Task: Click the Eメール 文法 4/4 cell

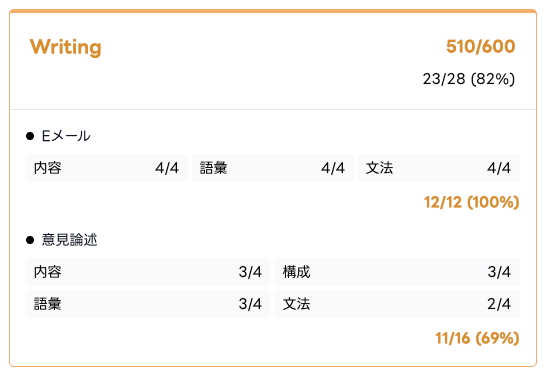Action: pos(439,168)
